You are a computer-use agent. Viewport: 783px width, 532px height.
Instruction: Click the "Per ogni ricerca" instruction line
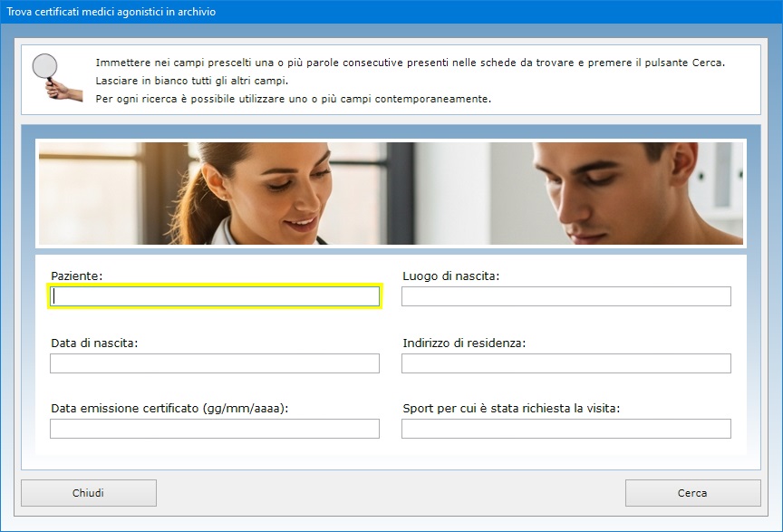pyautogui.click(x=293, y=98)
